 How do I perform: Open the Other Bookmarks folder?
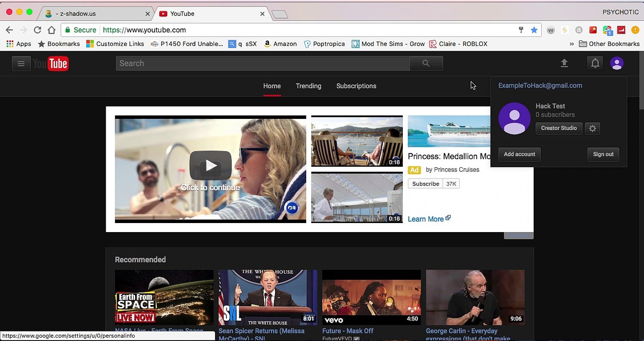tap(609, 44)
